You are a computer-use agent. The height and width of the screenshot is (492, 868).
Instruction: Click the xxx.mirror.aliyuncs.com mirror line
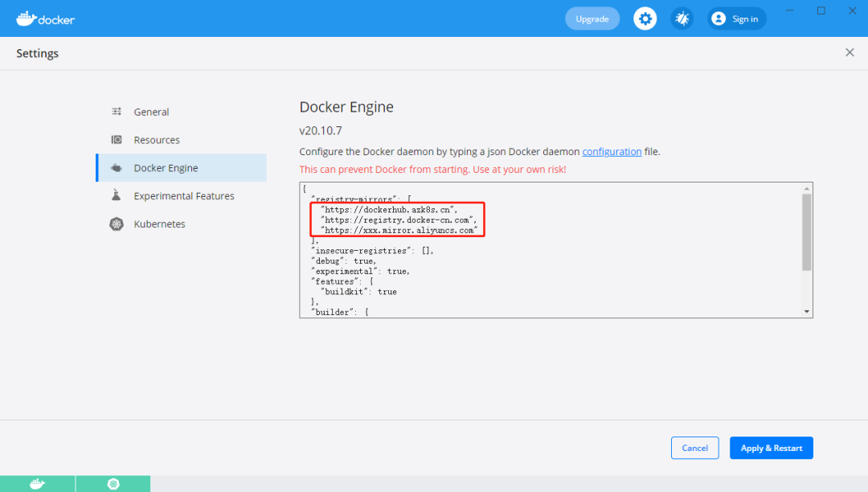pos(399,230)
